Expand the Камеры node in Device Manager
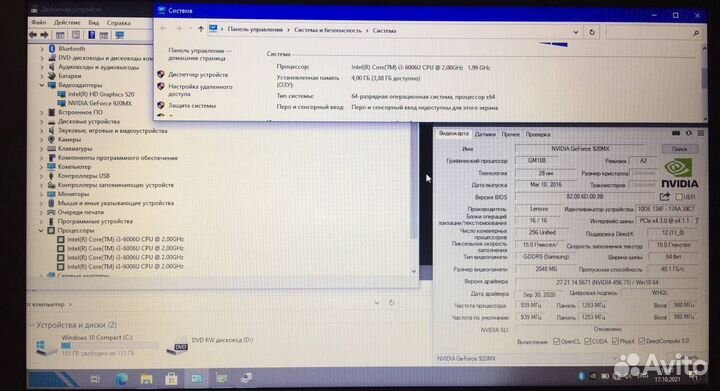720x391 pixels. [42, 140]
